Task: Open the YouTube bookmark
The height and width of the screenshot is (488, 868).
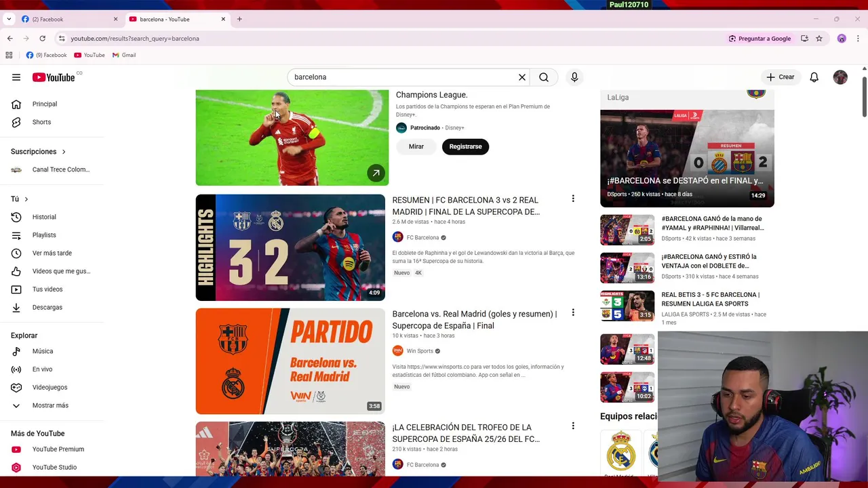Action: pos(90,55)
